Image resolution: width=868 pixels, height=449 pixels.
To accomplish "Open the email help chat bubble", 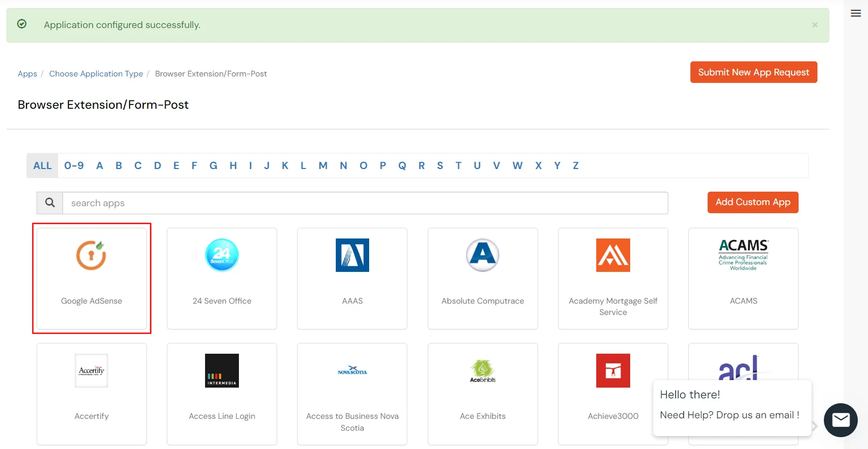I will pos(841,420).
